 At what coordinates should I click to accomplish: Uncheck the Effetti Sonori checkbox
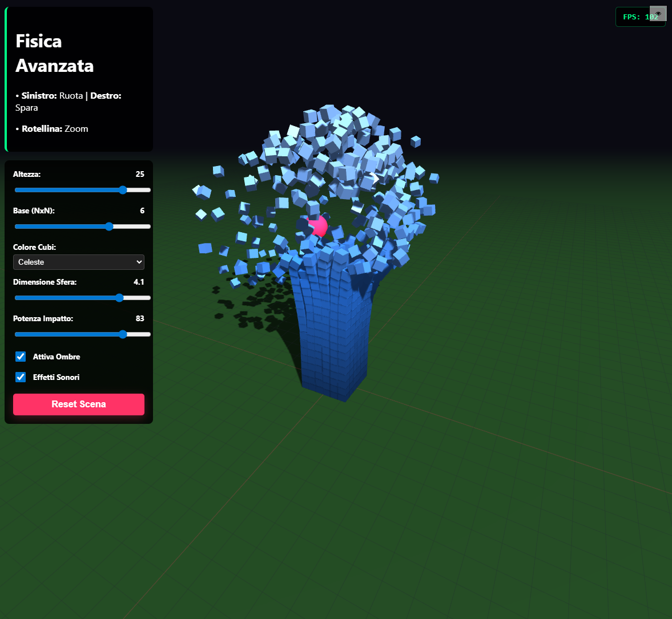tap(21, 377)
